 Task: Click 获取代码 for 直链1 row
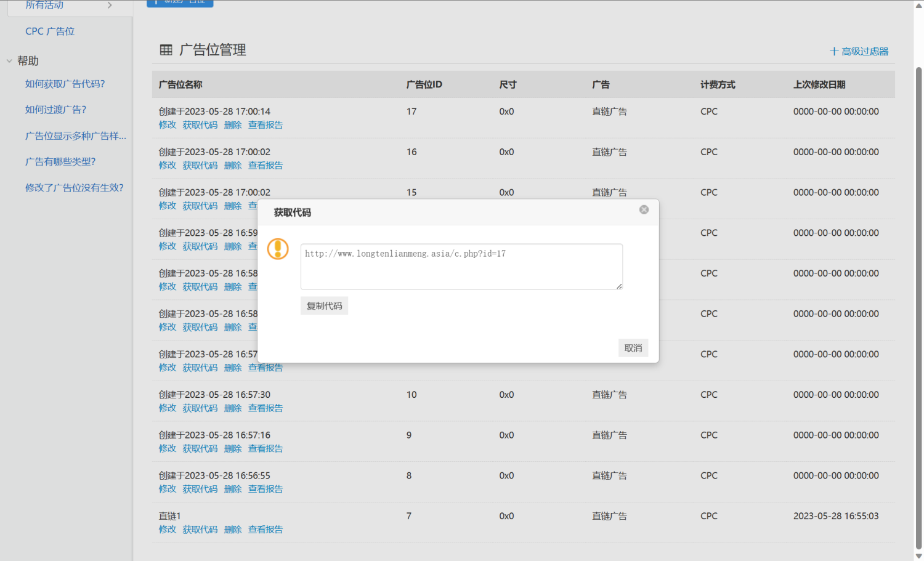pyautogui.click(x=200, y=530)
